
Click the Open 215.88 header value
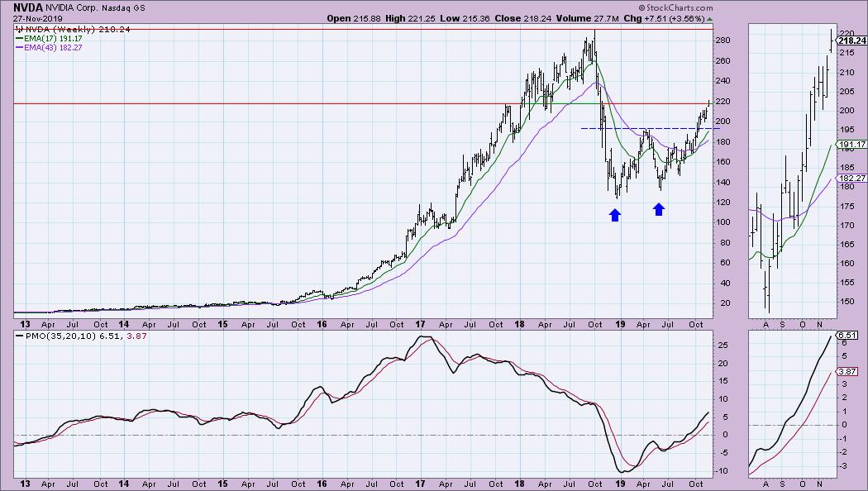tap(354, 18)
